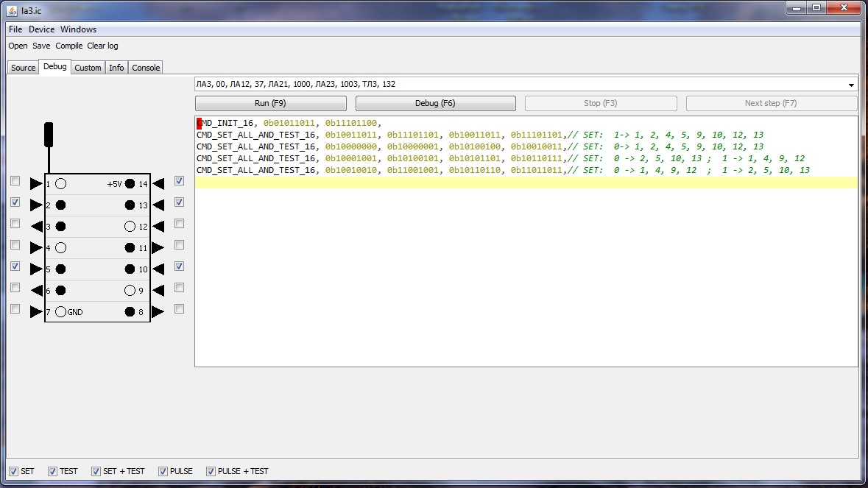Switch to the Console tab

click(x=146, y=68)
